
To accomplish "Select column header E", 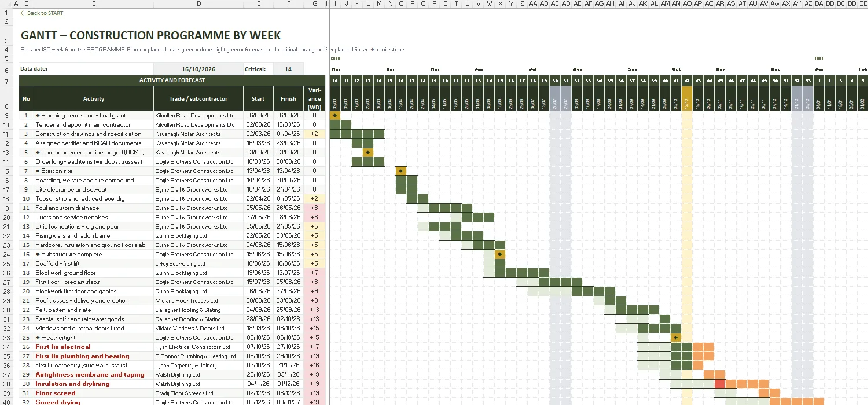I will (258, 3).
